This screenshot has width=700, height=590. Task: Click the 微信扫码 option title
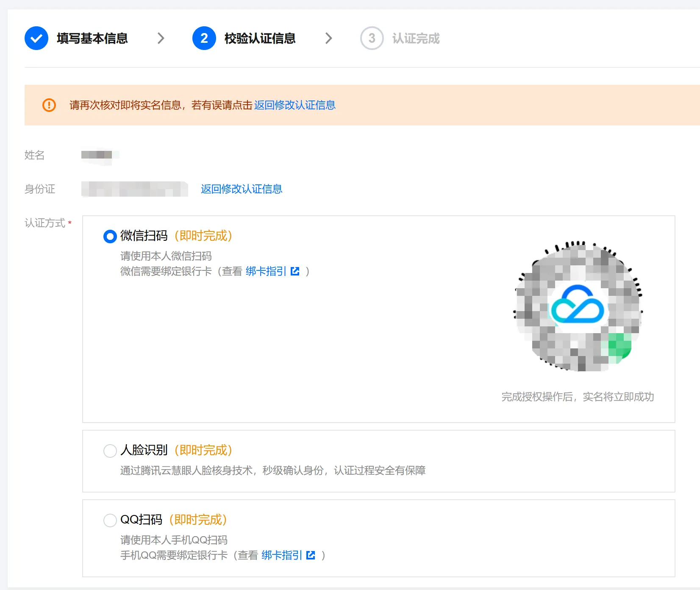tap(144, 236)
